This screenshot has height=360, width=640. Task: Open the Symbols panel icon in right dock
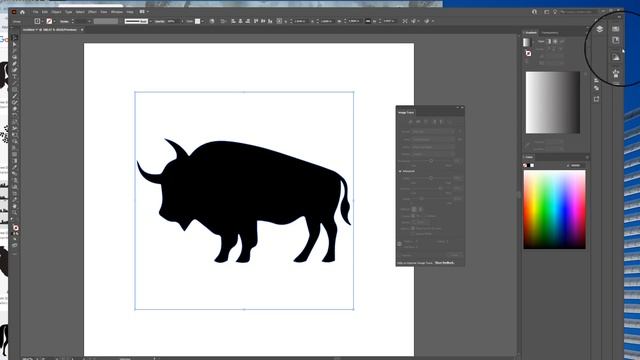point(616,73)
